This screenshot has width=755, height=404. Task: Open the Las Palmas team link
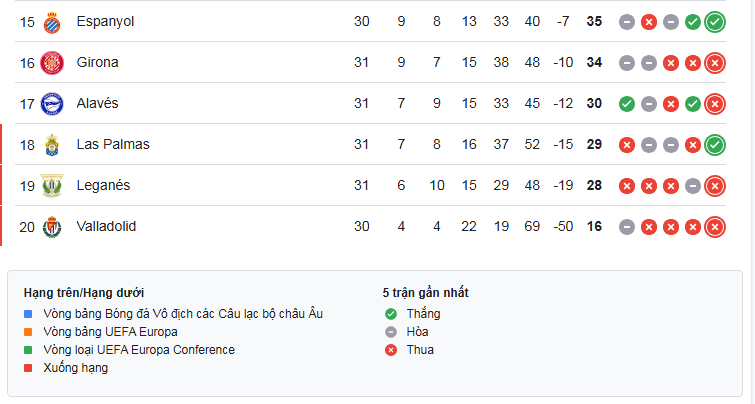113,144
